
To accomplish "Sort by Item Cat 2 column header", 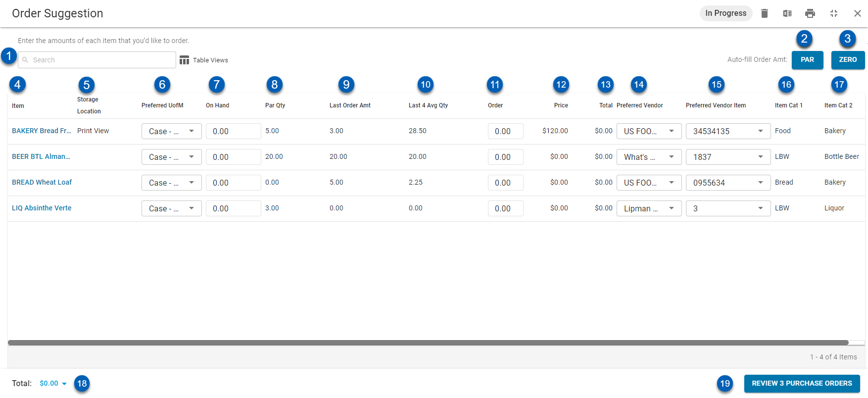I will (x=838, y=105).
